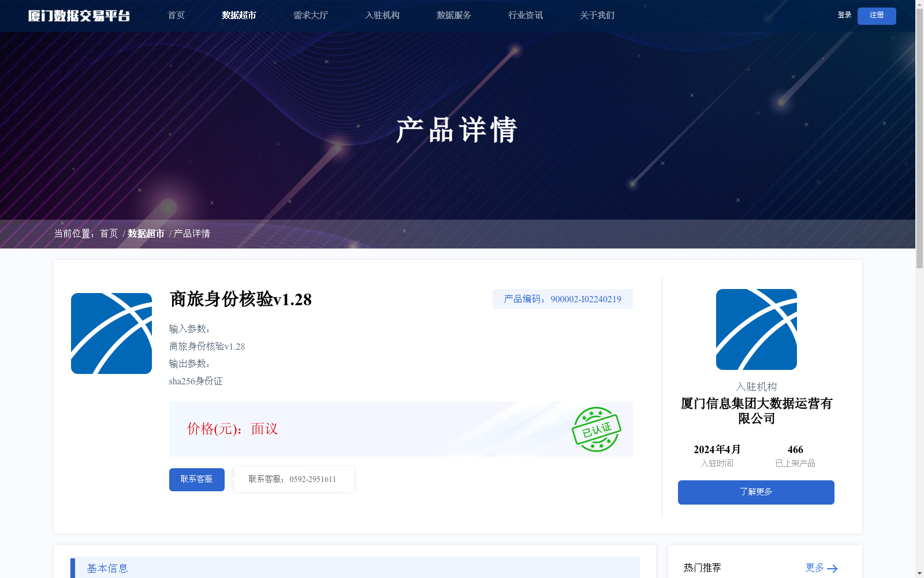Click 数据超市 in the breadcrumb trail
Viewport: 924px width, 578px height.
point(146,234)
